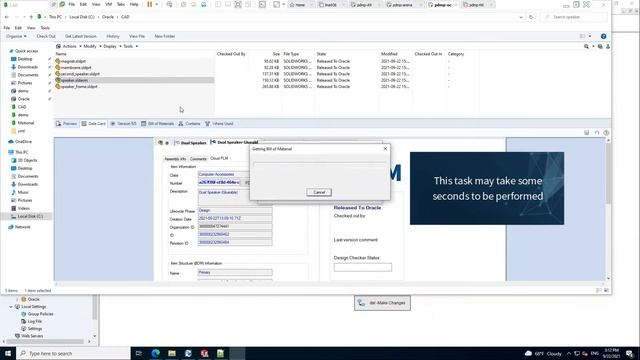Open the Explorer File menu
Image resolution: width=640 pixels, height=360 pixels.
[x=7, y=28]
